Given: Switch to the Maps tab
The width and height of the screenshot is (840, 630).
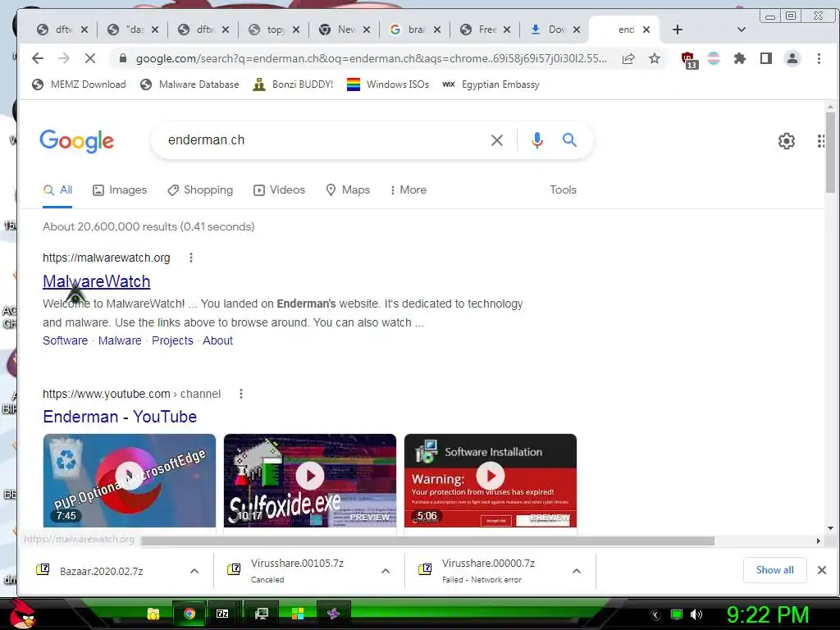Looking at the screenshot, I should 348,190.
